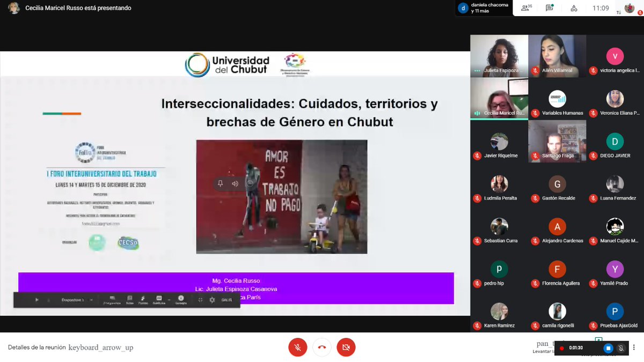Screen dimensions: 644x362
Task: Hang up the call with red phone
Action: [322, 348]
